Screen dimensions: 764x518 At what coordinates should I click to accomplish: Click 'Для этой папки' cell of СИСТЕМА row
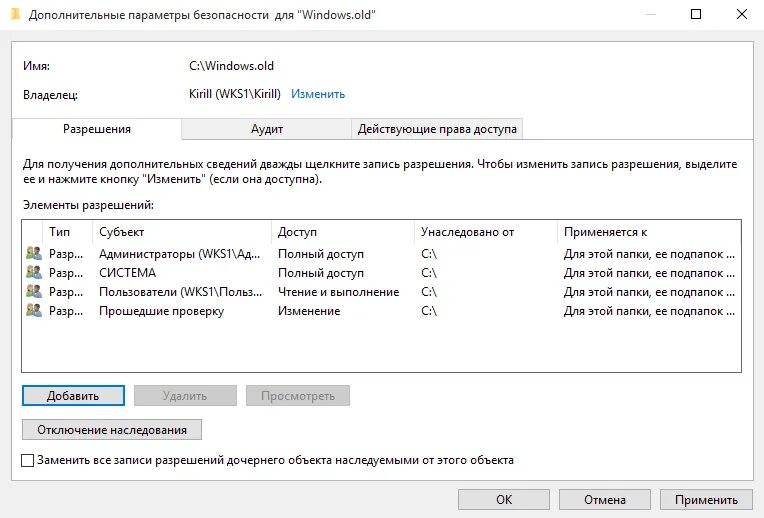coord(649,273)
